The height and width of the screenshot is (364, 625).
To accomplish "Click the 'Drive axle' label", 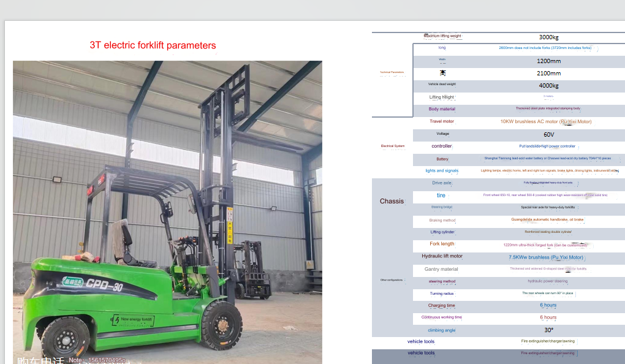I will pyautogui.click(x=442, y=183).
